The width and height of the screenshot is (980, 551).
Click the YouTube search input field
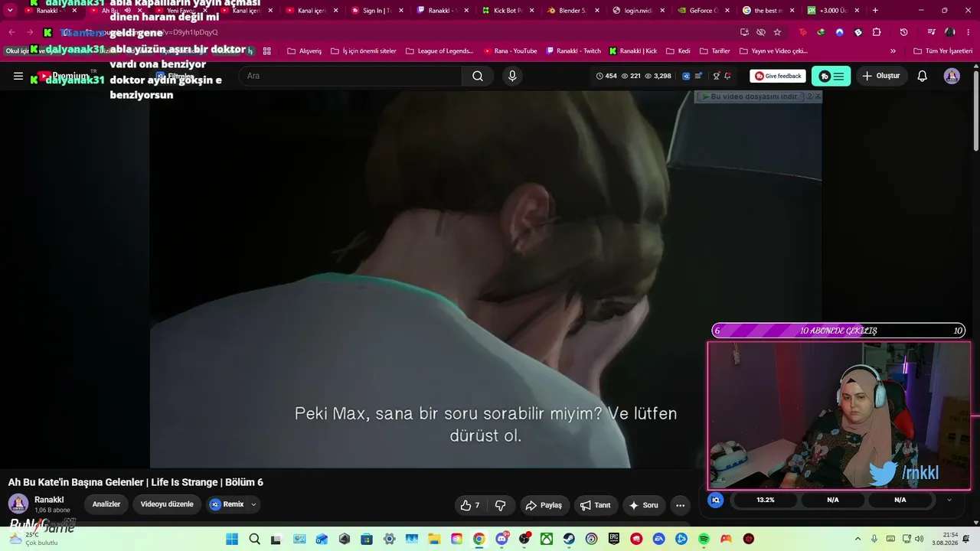350,76
